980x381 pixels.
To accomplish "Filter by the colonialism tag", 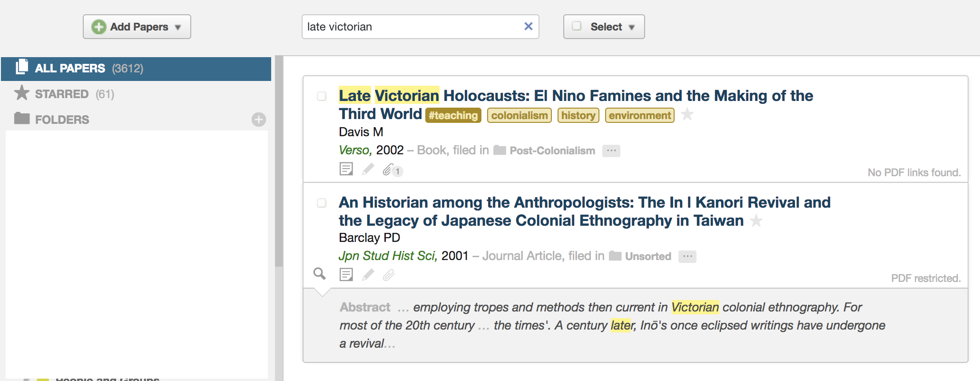I will pyautogui.click(x=519, y=115).
